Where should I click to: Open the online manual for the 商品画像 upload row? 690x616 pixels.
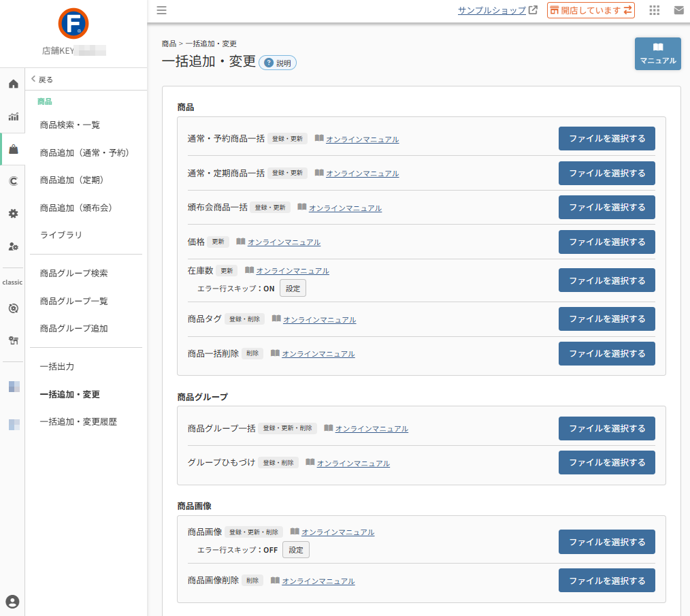pyautogui.click(x=338, y=532)
